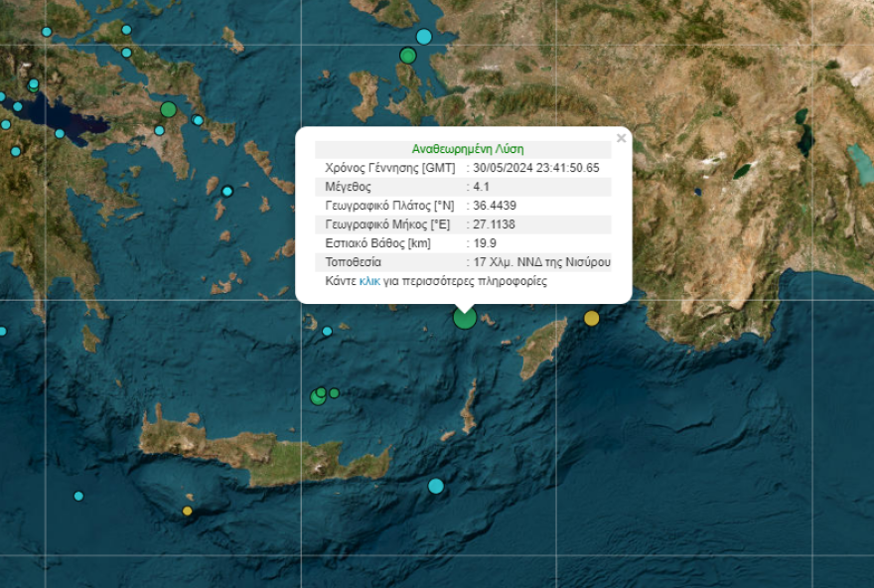Click the cyan marker on the central Aegean island
Screen dimensions: 874x588
coord(226,191)
